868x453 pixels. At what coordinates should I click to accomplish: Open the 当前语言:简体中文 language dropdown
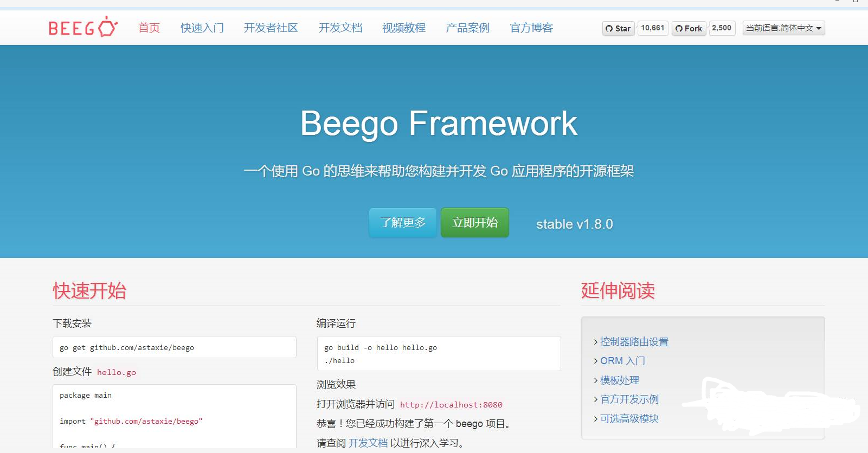(783, 28)
